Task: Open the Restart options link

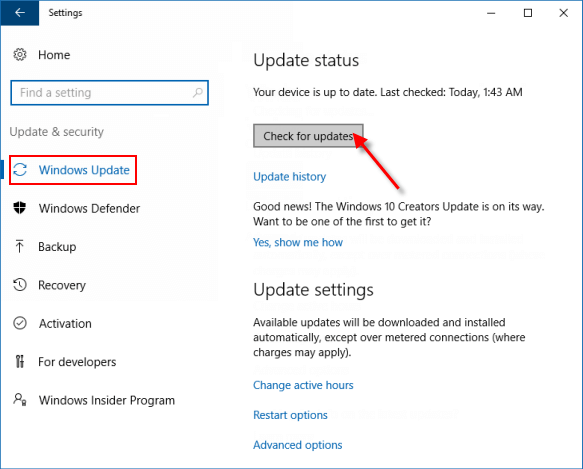Action: (290, 415)
